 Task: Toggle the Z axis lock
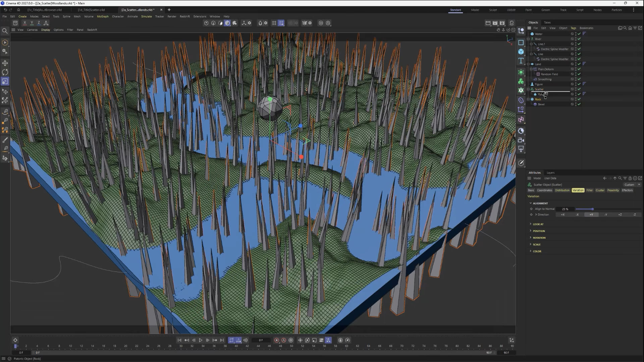(x=39, y=23)
